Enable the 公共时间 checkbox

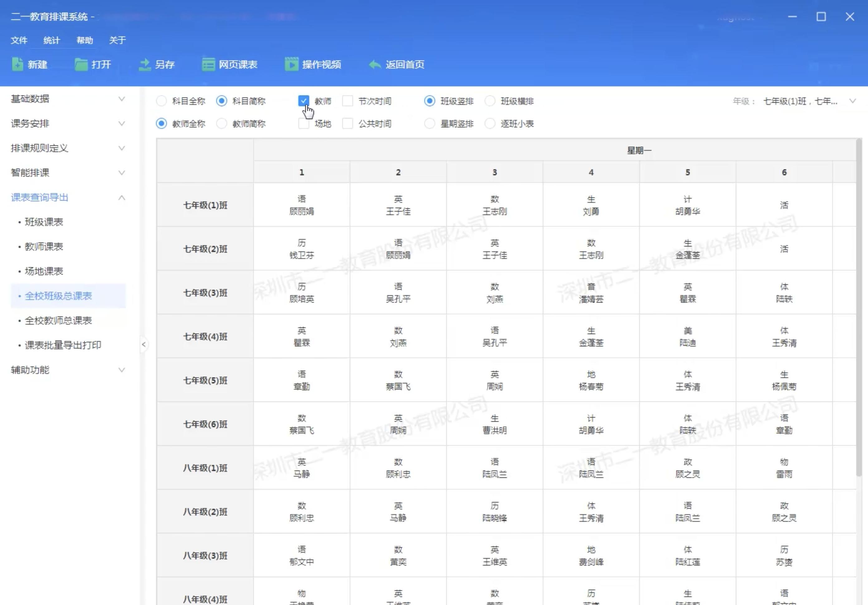pos(347,123)
